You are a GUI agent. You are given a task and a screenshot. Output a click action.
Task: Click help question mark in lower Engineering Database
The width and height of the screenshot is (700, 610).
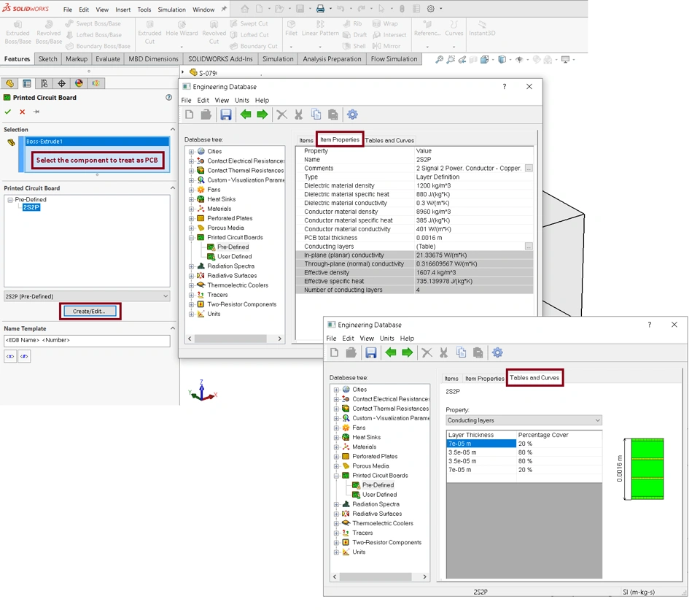pyautogui.click(x=650, y=325)
